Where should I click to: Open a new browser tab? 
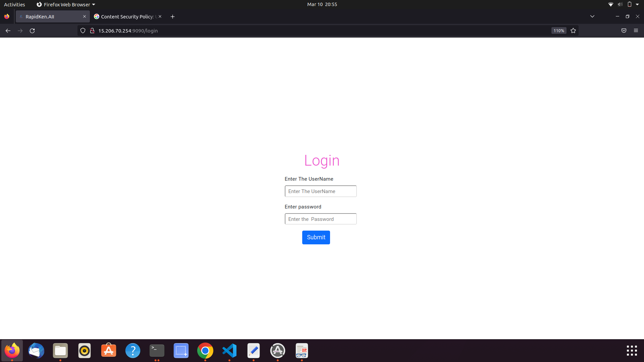(x=172, y=16)
